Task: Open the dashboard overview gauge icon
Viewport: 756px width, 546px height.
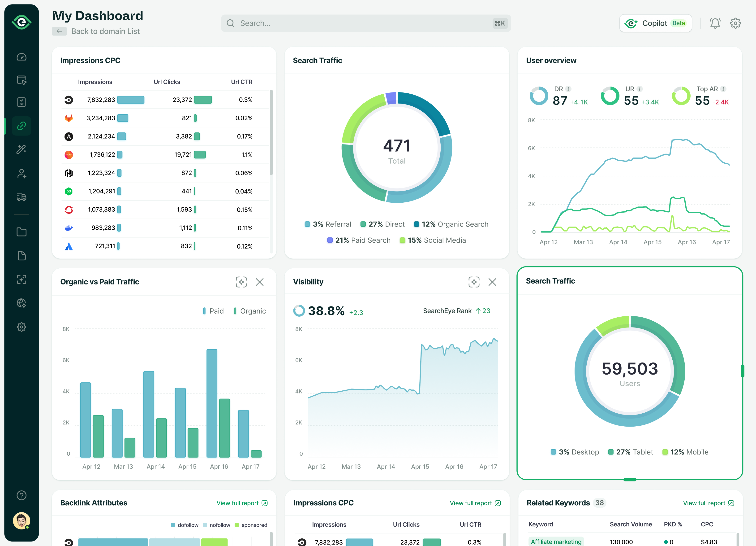Action: [x=21, y=57]
